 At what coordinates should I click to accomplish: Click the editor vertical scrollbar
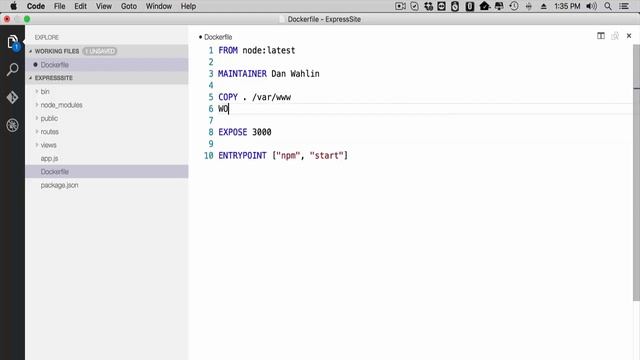(636, 173)
